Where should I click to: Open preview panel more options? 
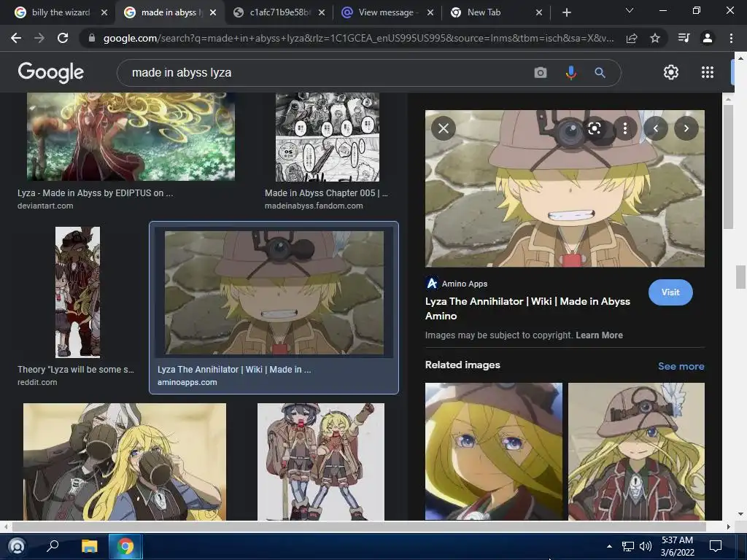pyautogui.click(x=625, y=128)
